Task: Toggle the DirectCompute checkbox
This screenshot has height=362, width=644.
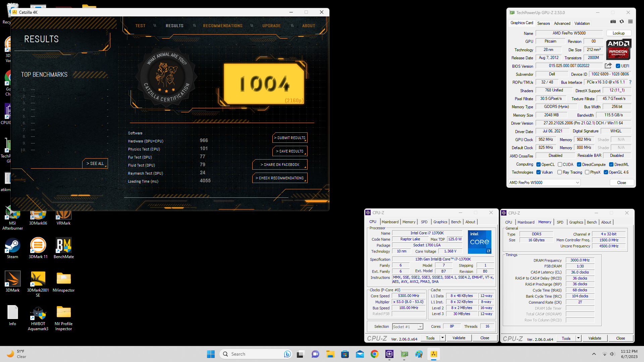Action: coord(579,165)
